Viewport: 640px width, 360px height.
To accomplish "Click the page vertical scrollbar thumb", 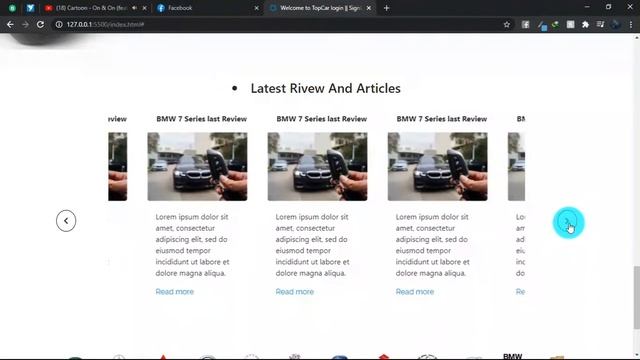I will click(636, 297).
